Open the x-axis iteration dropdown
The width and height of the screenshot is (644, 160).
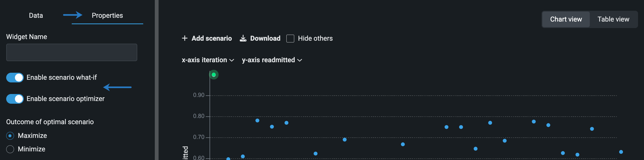(208, 60)
